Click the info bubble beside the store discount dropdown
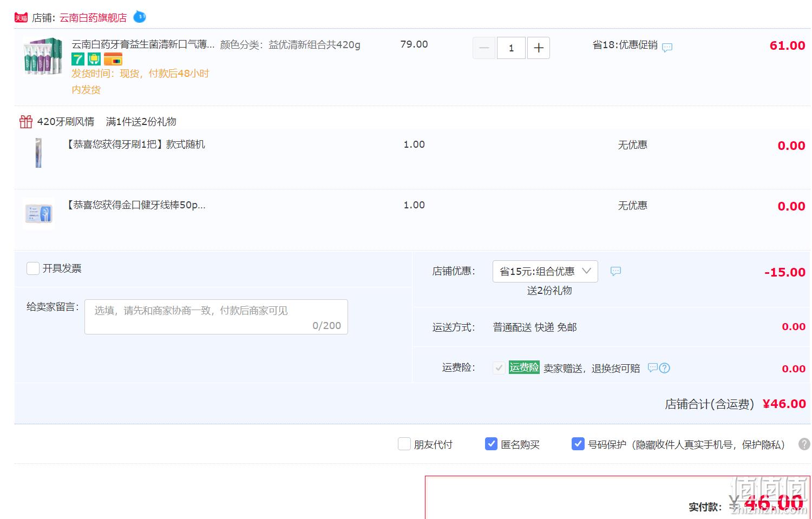 [x=615, y=271]
